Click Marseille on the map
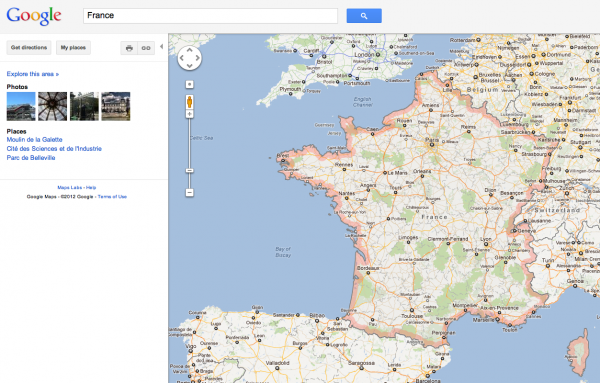The width and height of the screenshot is (600, 383). pyautogui.click(x=484, y=319)
